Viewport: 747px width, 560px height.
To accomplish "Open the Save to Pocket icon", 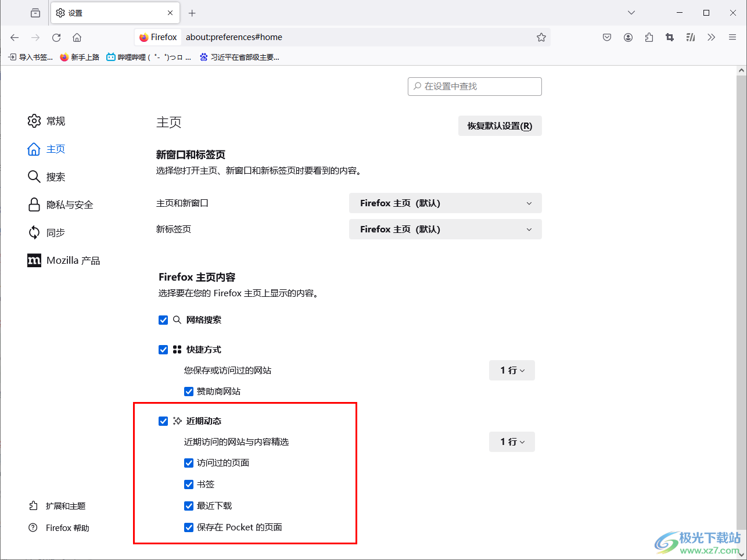I will (607, 37).
